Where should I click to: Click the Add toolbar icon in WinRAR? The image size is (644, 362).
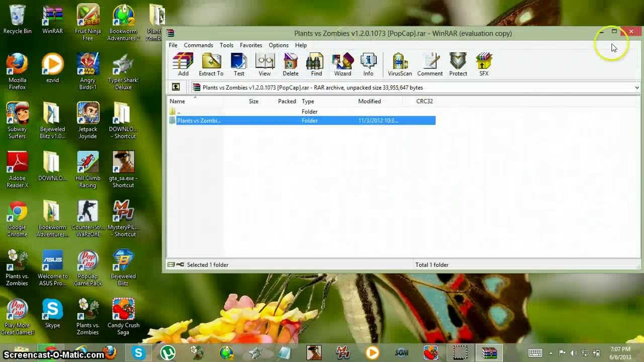(183, 64)
